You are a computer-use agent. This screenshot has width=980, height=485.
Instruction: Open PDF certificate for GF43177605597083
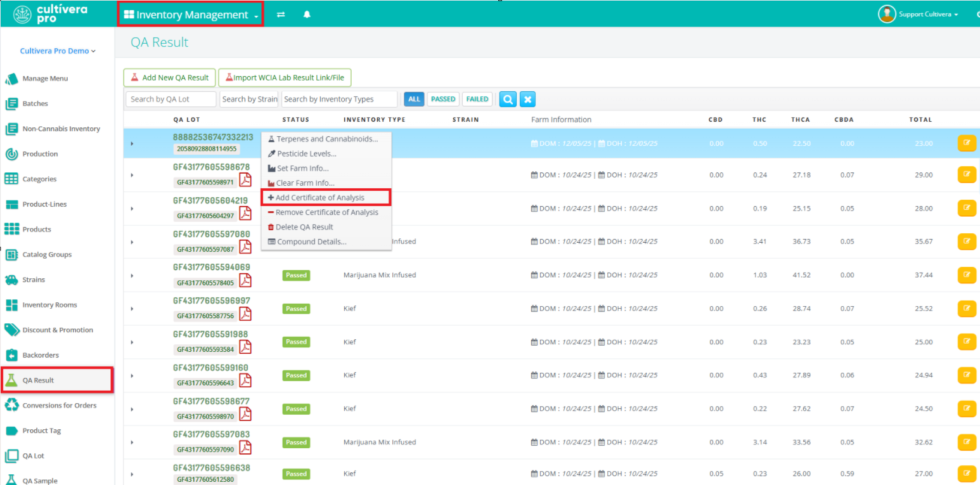tap(245, 448)
